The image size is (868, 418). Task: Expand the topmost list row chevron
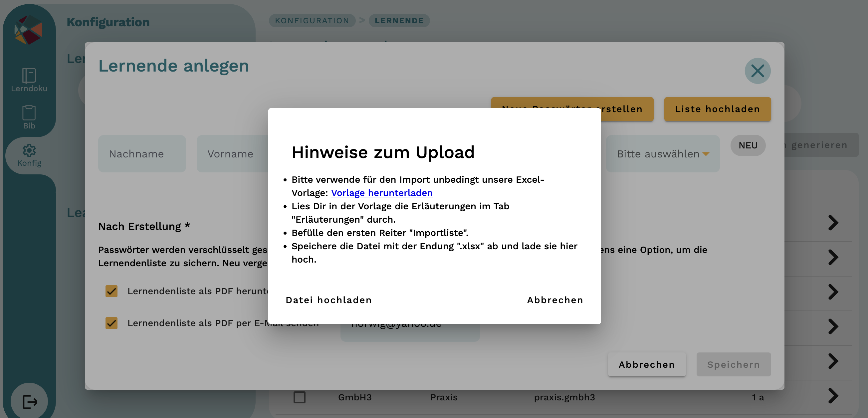coord(834,222)
